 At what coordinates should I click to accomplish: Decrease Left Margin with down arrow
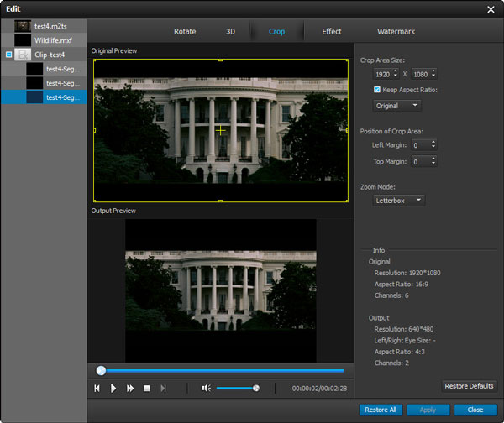click(x=433, y=148)
